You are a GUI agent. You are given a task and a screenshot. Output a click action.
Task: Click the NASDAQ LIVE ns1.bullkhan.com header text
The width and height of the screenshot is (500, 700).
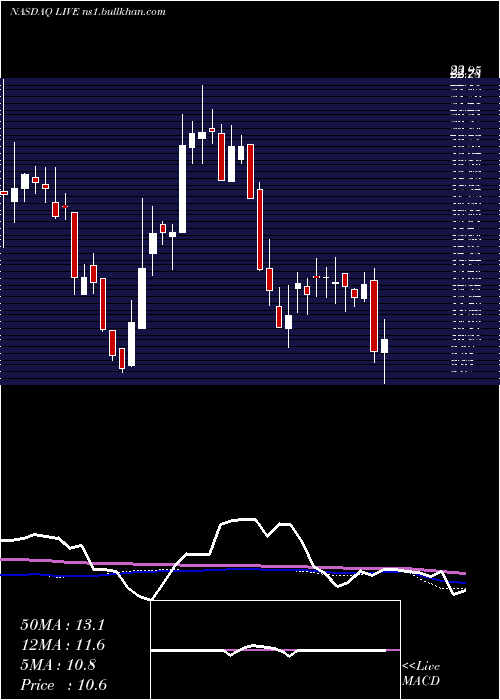(x=88, y=12)
